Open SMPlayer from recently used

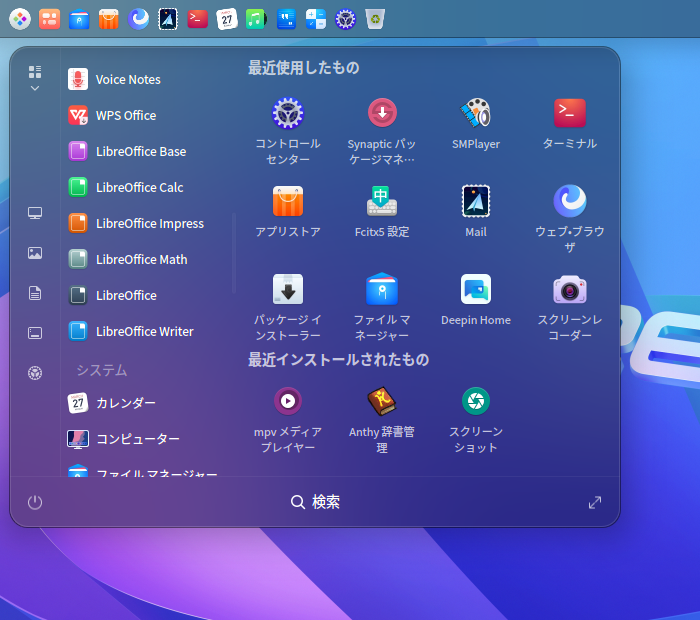tap(476, 114)
